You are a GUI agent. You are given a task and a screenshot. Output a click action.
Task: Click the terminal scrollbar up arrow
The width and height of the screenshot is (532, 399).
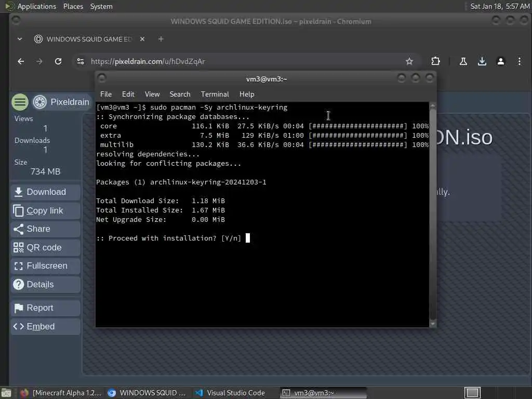point(433,106)
